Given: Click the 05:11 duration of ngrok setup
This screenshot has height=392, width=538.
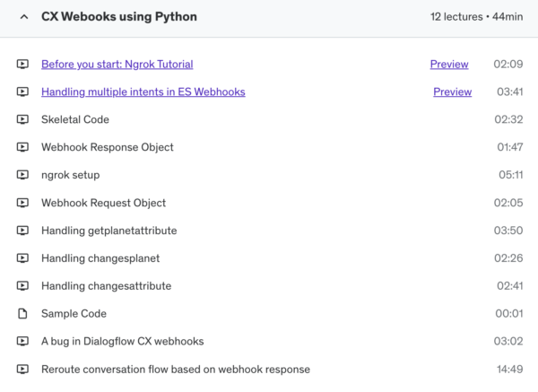Looking at the screenshot, I should tap(511, 175).
